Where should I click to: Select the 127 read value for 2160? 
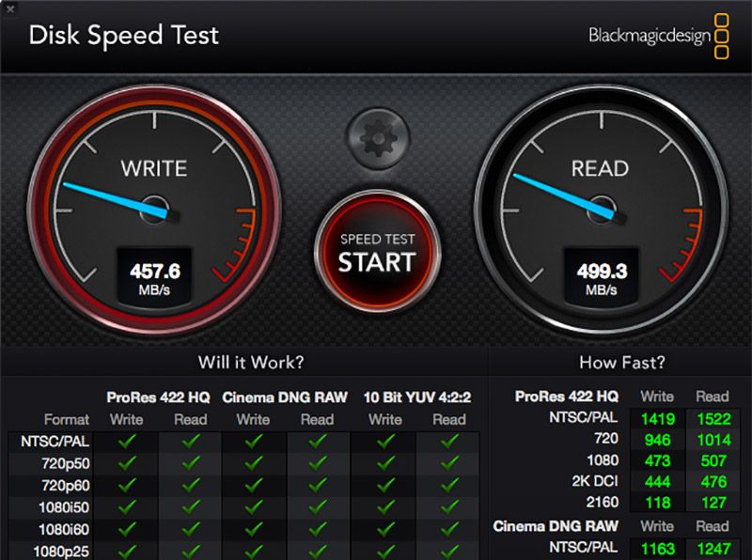tap(712, 503)
